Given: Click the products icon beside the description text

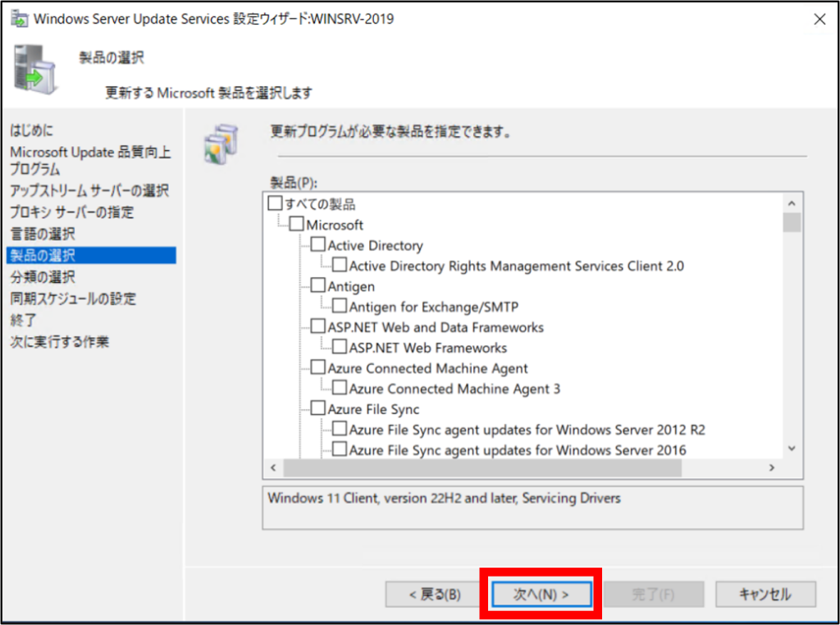Looking at the screenshot, I should coord(221,144).
